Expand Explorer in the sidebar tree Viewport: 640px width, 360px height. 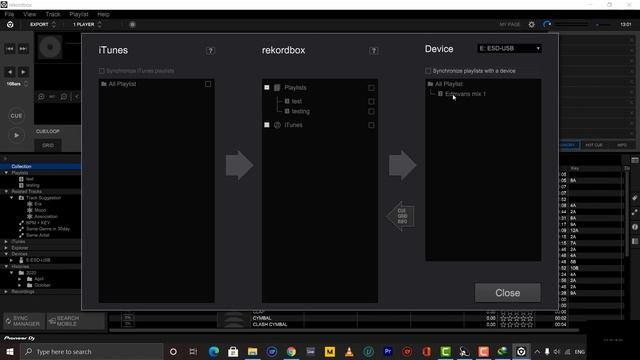[6, 248]
